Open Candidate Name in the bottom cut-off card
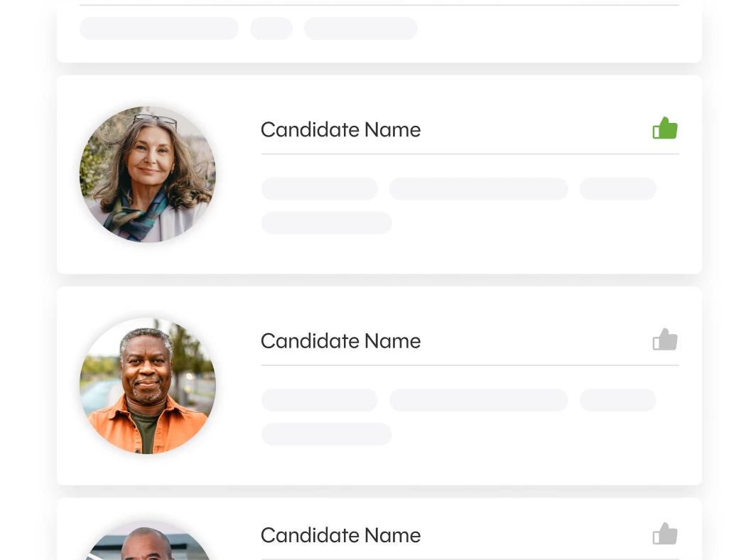 (x=340, y=535)
